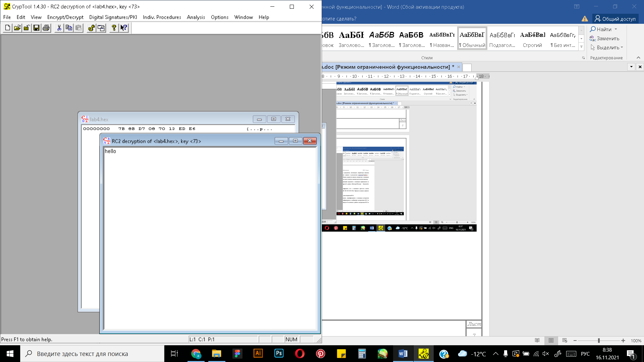
Task: Switch Word to read mode view icon
Action: point(537,341)
